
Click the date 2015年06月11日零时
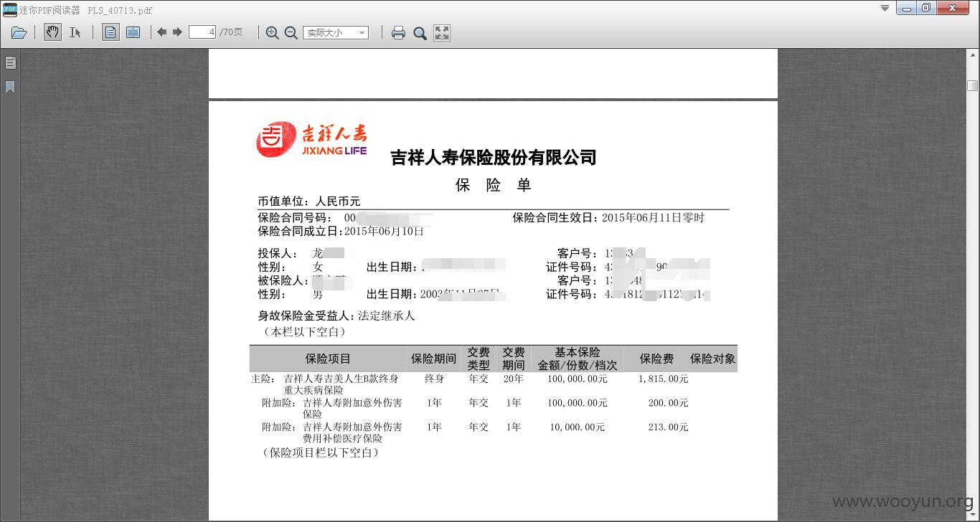653,218
